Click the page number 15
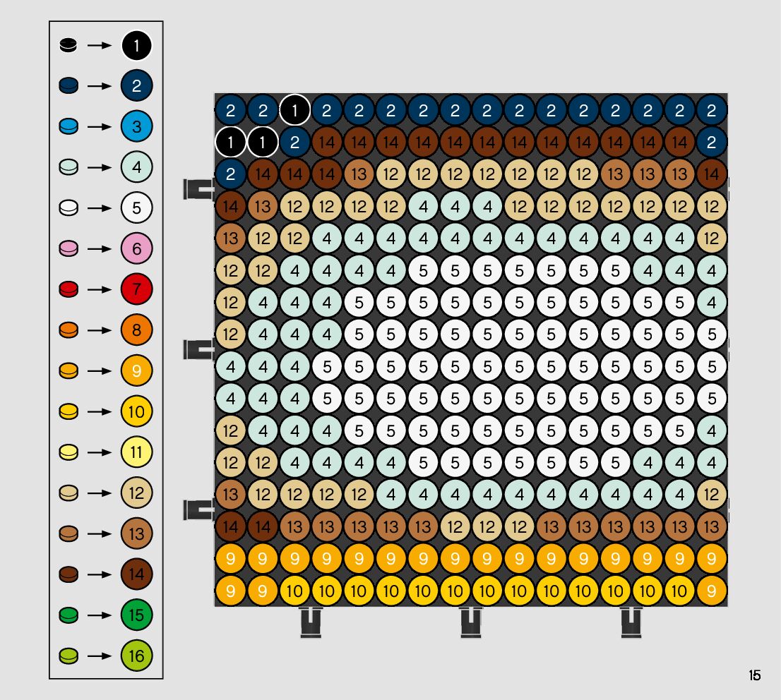 tap(754, 675)
